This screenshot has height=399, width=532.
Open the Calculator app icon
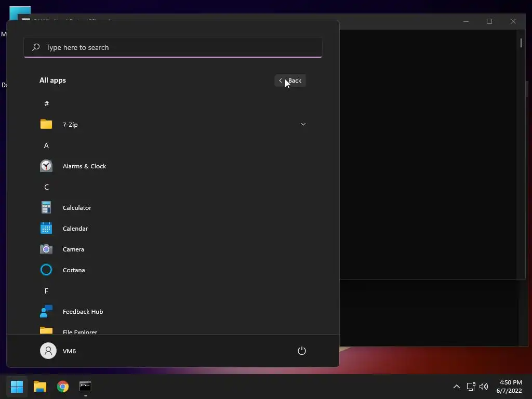click(x=46, y=207)
